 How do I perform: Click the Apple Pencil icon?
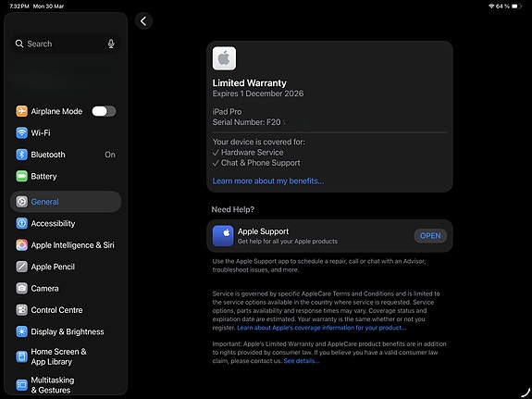click(x=21, y=267)
